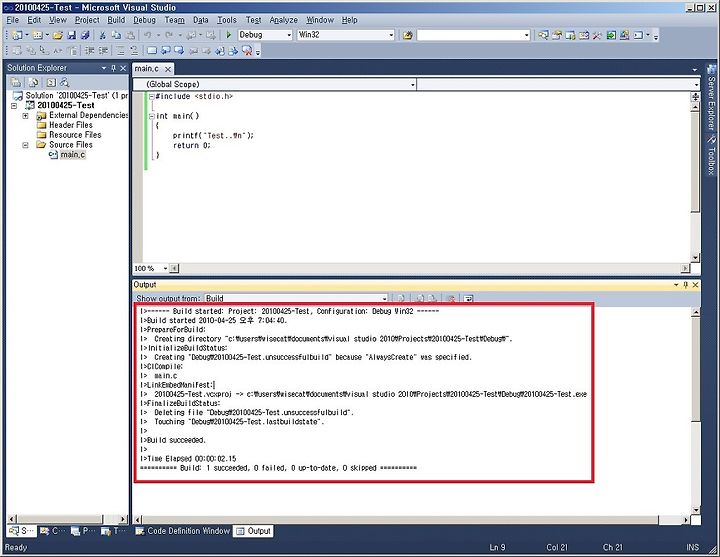Decrease line indent in text editor toolbar

click(89, 51)
